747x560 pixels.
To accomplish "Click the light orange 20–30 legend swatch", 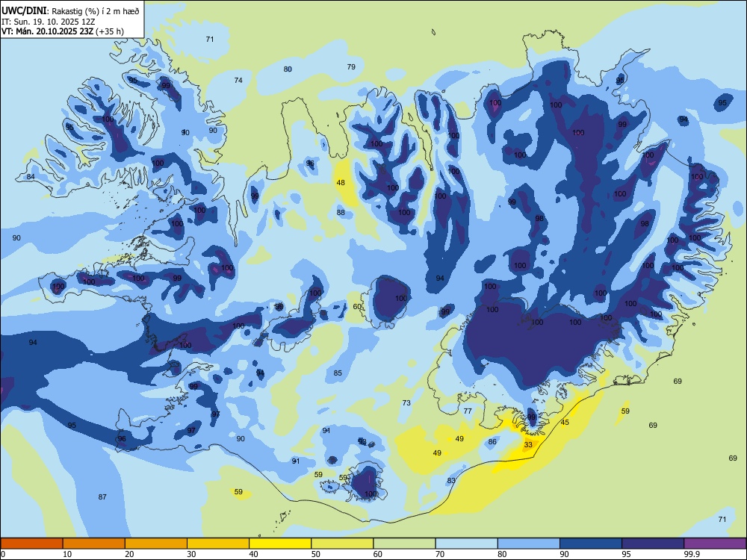I will pos(156,544).
